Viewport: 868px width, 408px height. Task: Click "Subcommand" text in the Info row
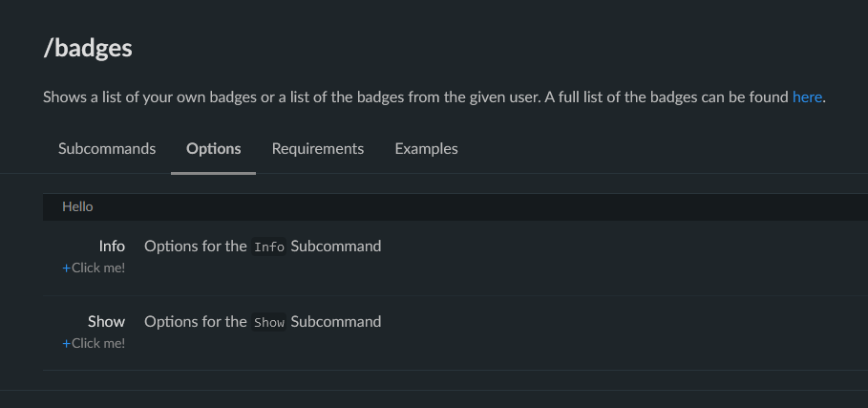coord(336,247)
